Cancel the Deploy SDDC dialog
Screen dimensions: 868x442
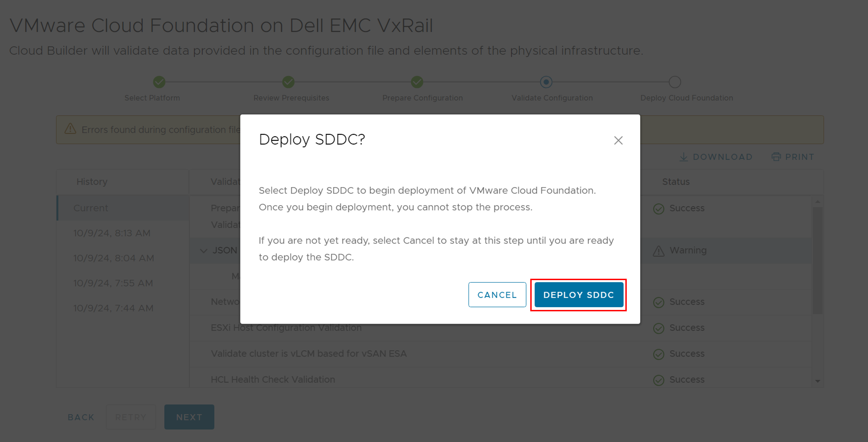497,295
